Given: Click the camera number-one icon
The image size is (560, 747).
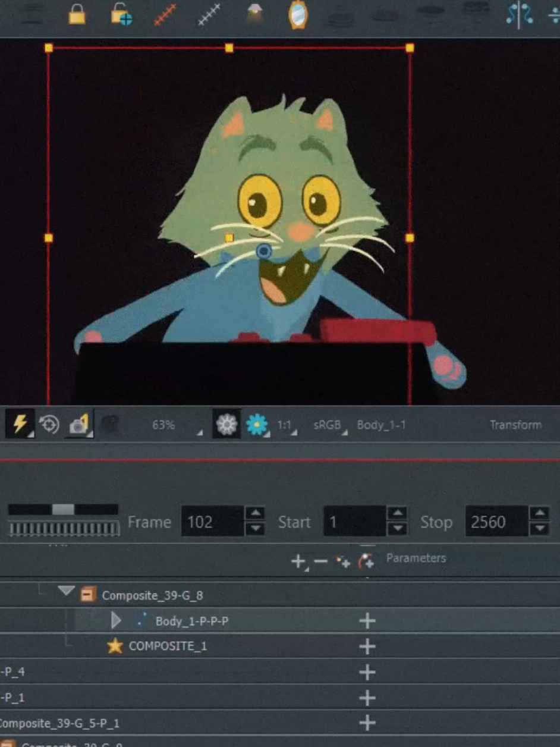Looking at the screenshot, I should click(79, 425).
